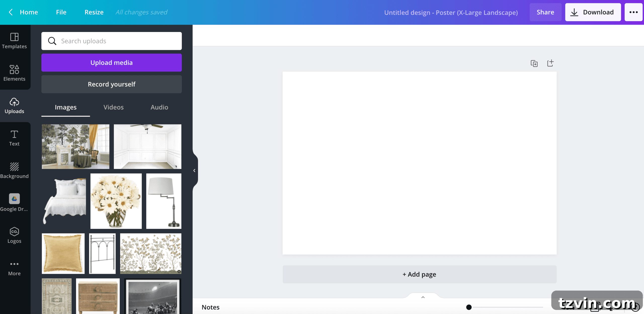Click the add new page icon above canvas
Viewport: 644px width, 314px height.
pyautogui.click(x=550, y=63)
